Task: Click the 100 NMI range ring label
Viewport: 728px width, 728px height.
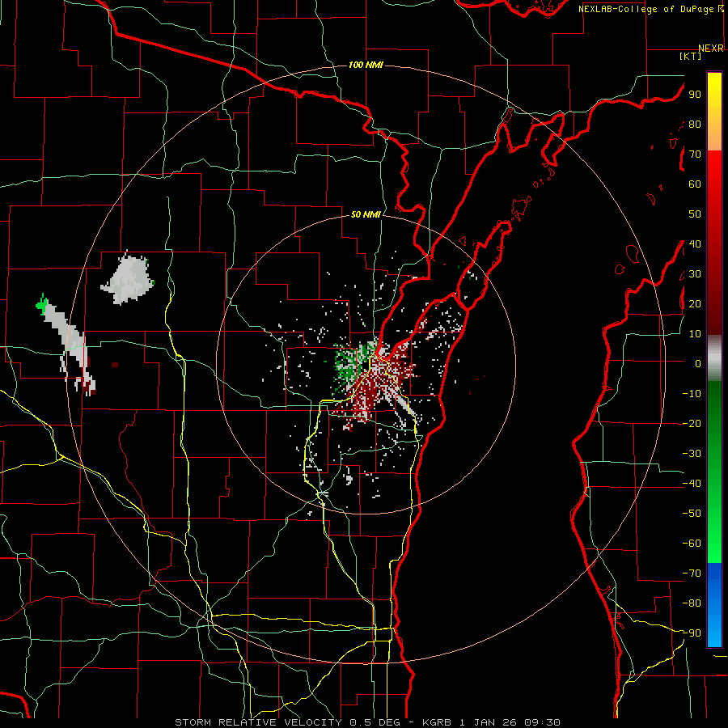Action: click(x=366, y=65)
